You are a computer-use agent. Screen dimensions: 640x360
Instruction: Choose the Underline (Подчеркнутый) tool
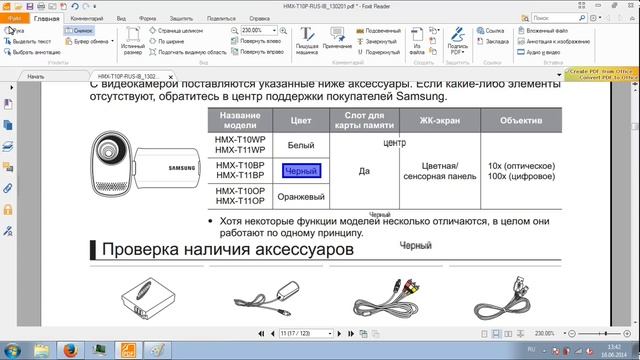pyautogui.click(x=378, y=52)
